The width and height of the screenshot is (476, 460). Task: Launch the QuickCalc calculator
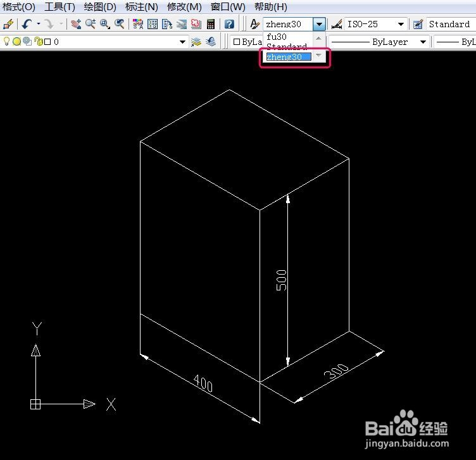point(211,24)
